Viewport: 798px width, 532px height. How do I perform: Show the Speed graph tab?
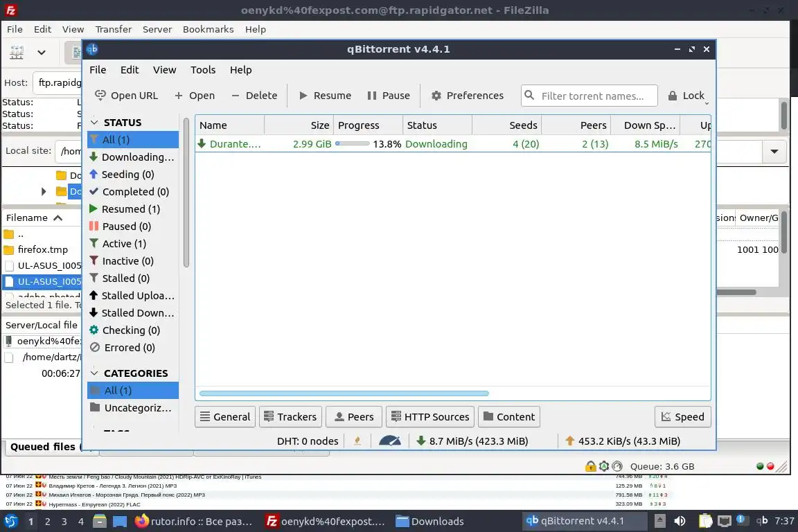click(682, 417)
